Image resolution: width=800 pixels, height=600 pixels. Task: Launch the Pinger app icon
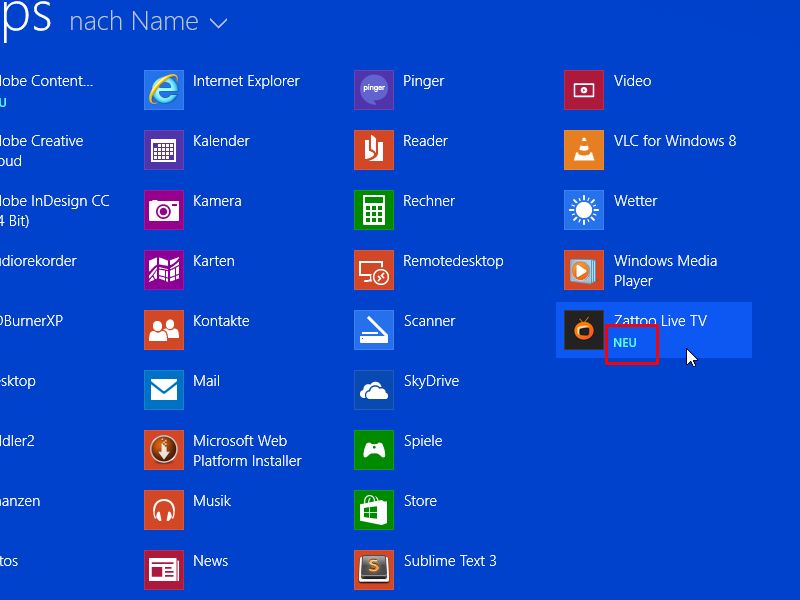pyautogui.click(x=374, y=90)
